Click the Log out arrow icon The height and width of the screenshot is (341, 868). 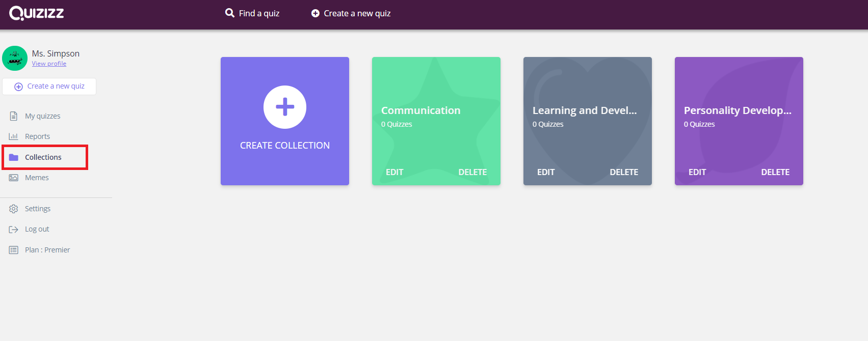(14, 230)
